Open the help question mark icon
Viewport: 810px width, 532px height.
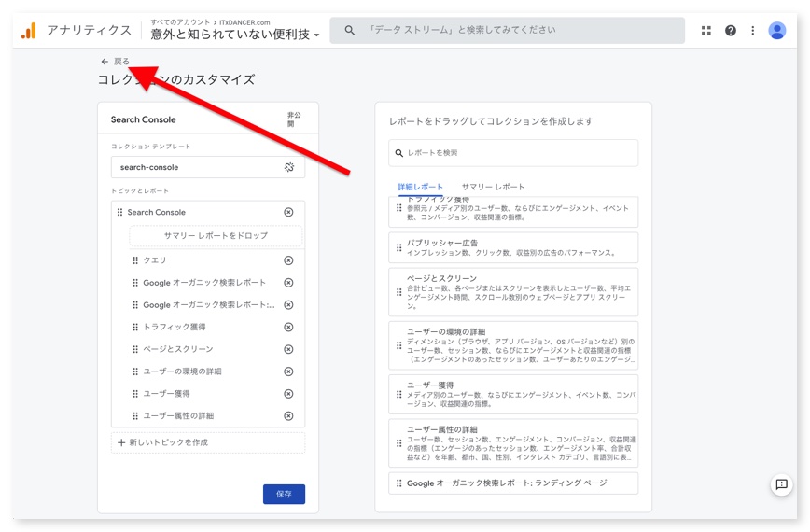[x=730, y=31]
